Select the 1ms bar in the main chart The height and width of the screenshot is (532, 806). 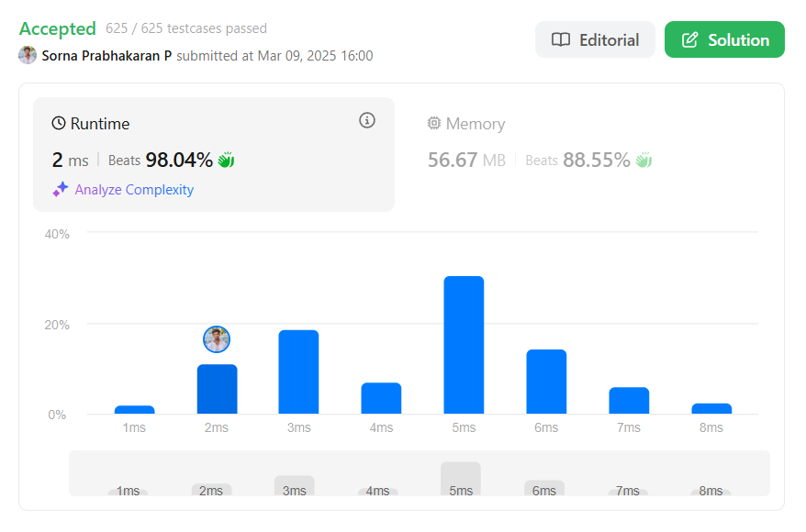coord(134,409)
